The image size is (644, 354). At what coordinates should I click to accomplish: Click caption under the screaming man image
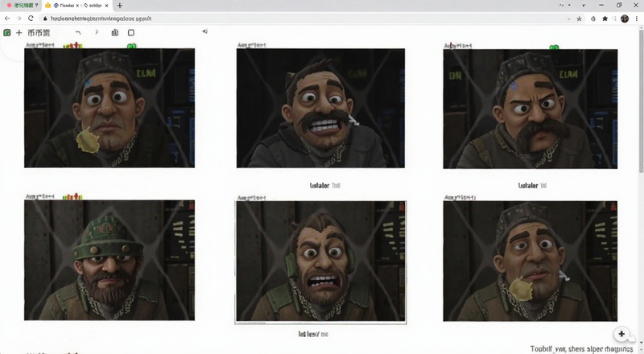313,334
